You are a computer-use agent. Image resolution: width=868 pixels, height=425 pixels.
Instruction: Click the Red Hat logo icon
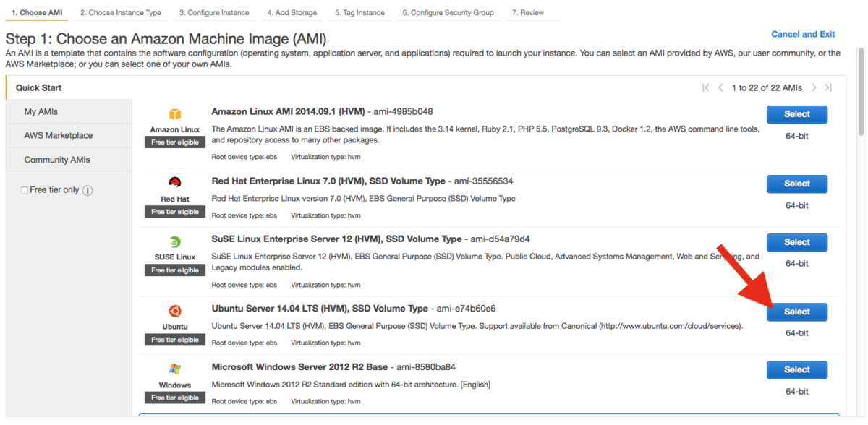pyautogui.click(x=174, y=182)
